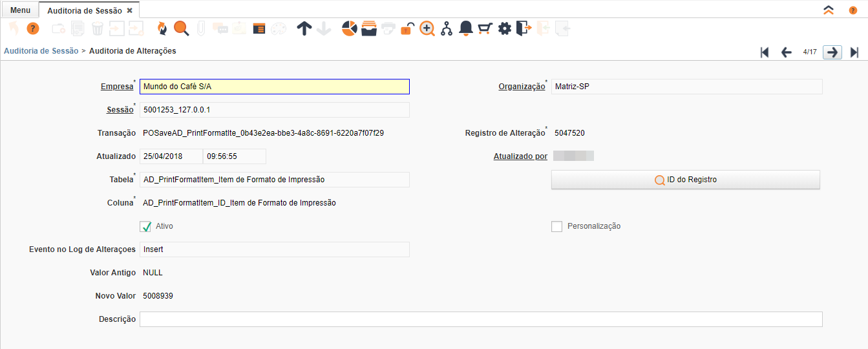The width and height of the screenshot is (868, 349).
Task: Click the Empresa field Mundo do Café S/A
Action: [x=275, y=87]
